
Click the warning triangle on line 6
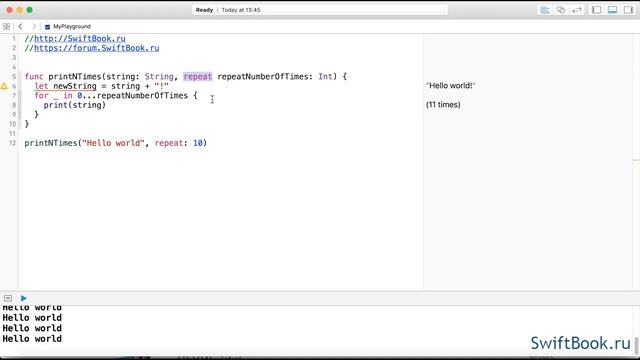(x=4, y=86)
